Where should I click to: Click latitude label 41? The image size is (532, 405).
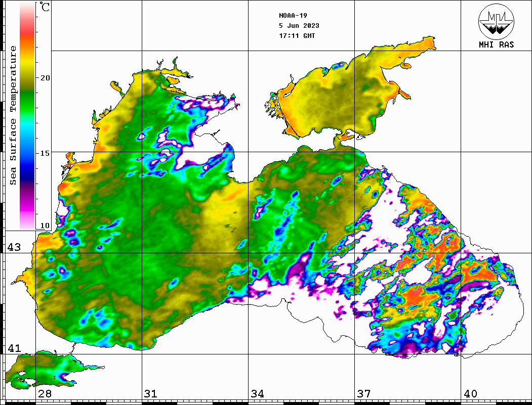pos(14,348)
